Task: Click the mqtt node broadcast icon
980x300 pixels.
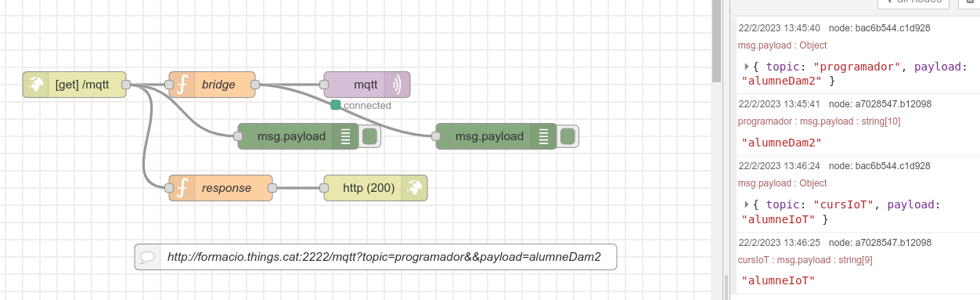Action: (x=397, y=85)
